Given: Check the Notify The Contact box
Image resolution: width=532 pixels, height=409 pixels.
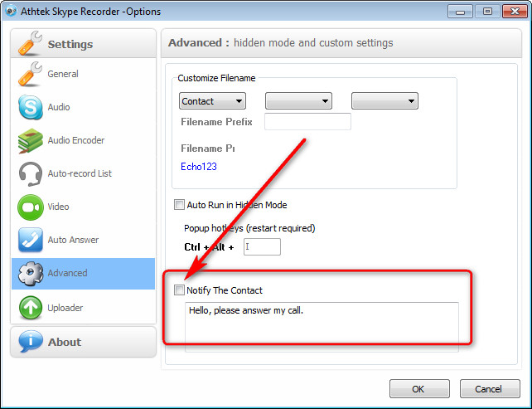Looking at the screenshot, I should (179, 290).
